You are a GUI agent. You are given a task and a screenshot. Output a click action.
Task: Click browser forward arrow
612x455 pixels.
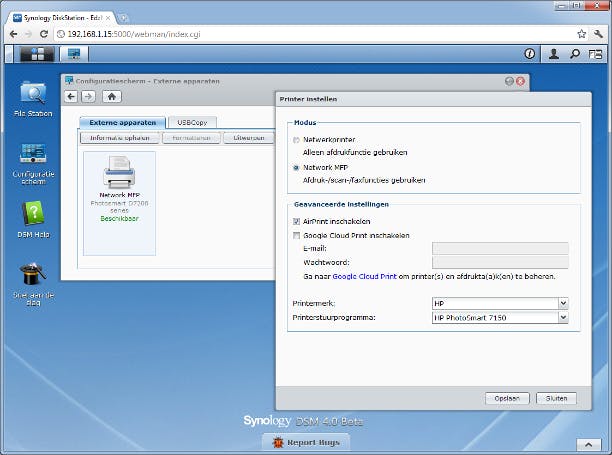click(28, 34)
